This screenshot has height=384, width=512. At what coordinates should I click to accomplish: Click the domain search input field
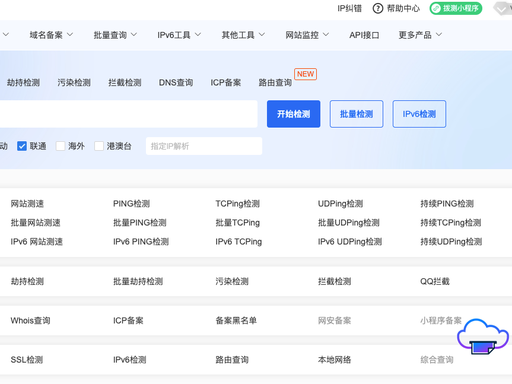[x=128, y=114]
